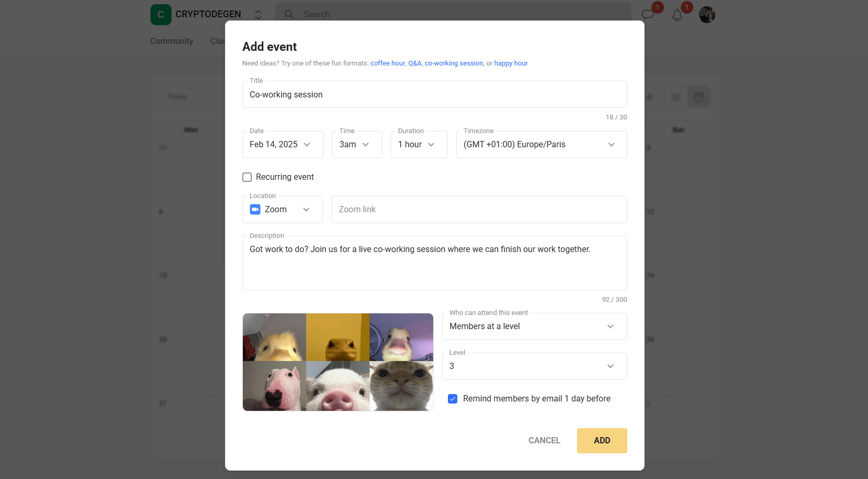Open the Community tab
Screen dimensions: 868x479
172,41
